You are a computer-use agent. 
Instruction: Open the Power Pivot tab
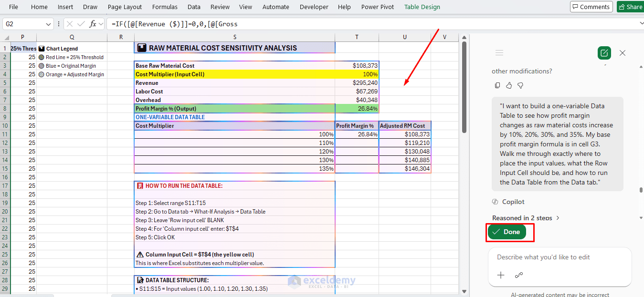(x=378, y=7)
